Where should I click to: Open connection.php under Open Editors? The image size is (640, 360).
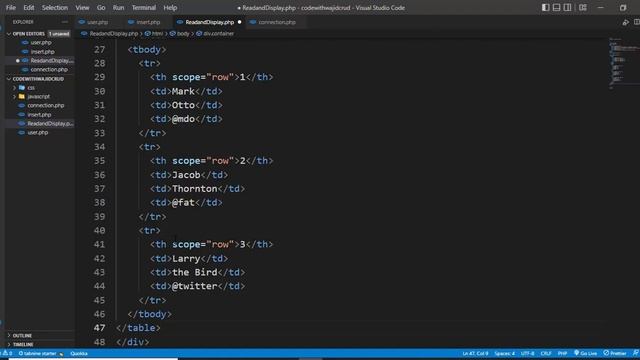tap(49, 70)
